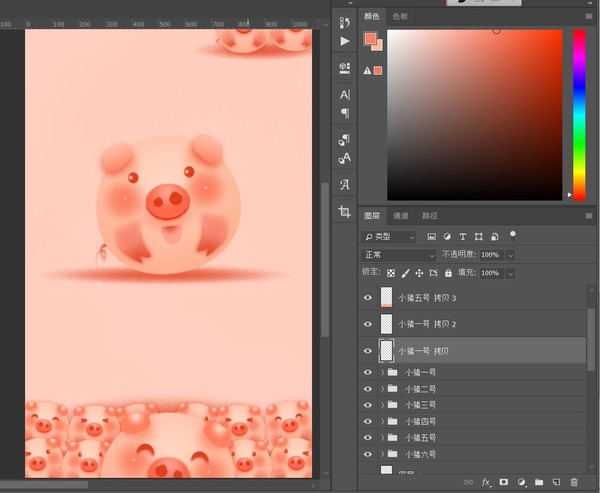Viewport: 600px width, 493px height.
Task: Expand the 小猪二号 group
Action: (x=382, y=389)
